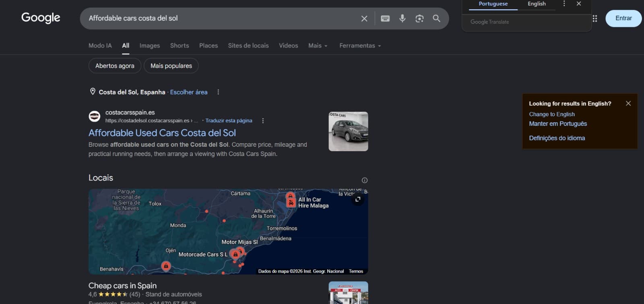
Task: Switch to Images tab
Action: [x=150, y=46]
